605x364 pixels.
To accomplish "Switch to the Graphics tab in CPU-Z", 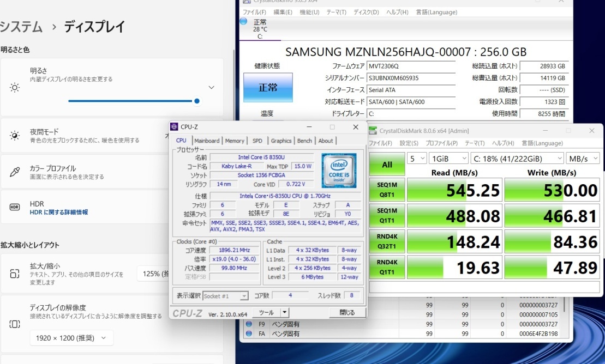I will click(x=281, y=141).
